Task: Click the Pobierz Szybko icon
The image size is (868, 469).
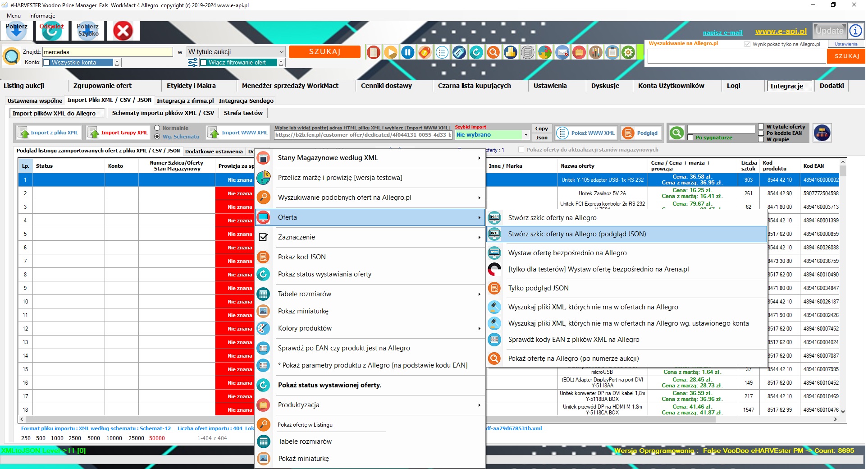Action: click(87, 31)
